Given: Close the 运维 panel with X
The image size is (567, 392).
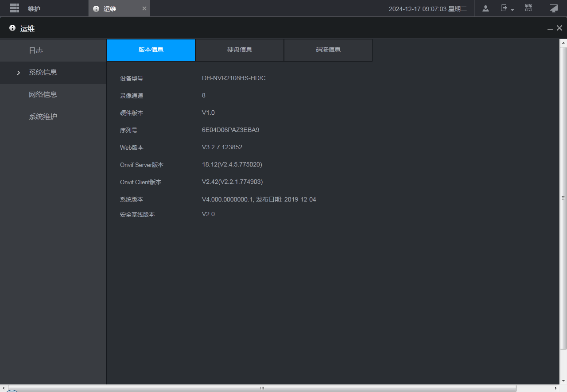Looking at the screenshot, I should click(x=559, y=28).
